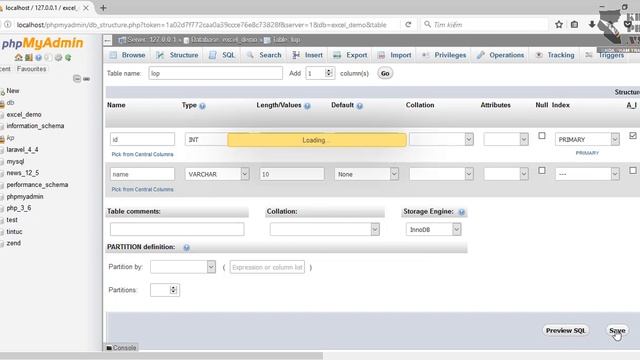Toggle Null checkbox for name column
Screen dimensions: 640x360
(x=542, y=170)
